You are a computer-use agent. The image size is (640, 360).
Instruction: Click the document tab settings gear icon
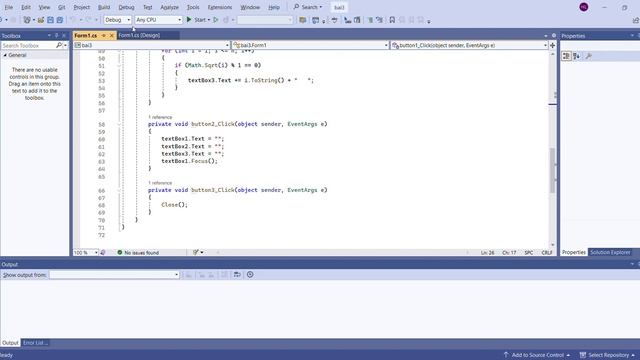[x=554, y=36]
